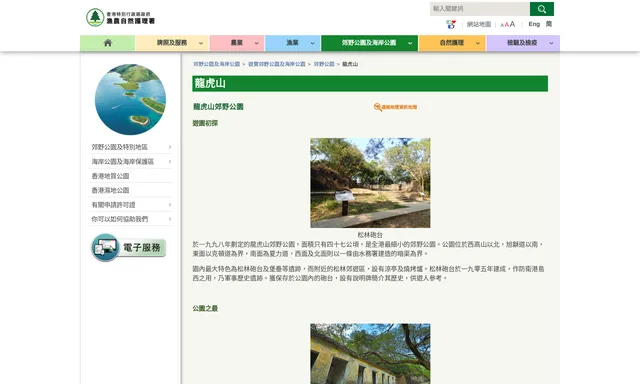Expand the 漁業 dropdown arrow
Screen dimensions: 640x384
pos(312,43)
